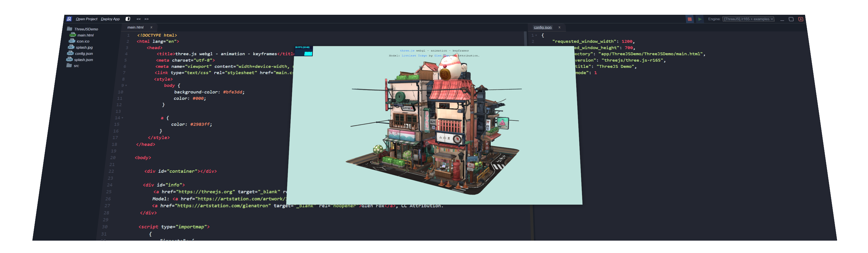Click the JSON icon beside config.json
This screenshot has height=253, width=868.
[x=70, y=53]
